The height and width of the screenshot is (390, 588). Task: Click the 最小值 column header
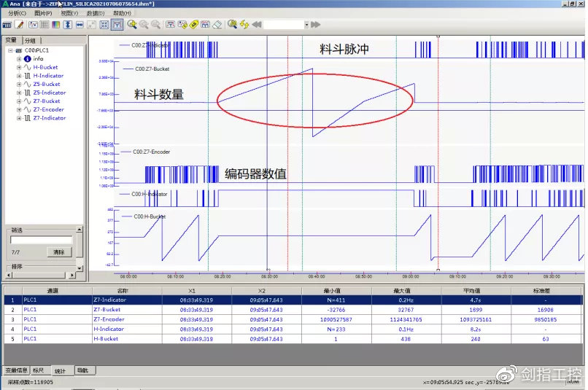336,291
